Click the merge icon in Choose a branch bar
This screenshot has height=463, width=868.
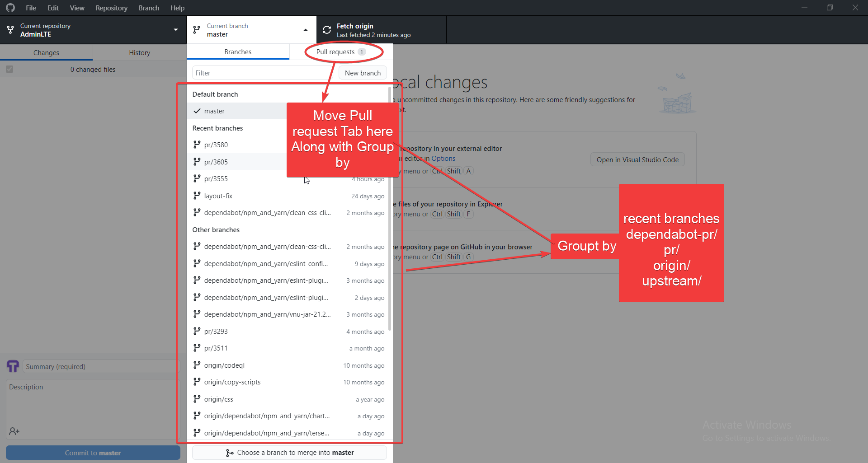click(x=230, y=453)
